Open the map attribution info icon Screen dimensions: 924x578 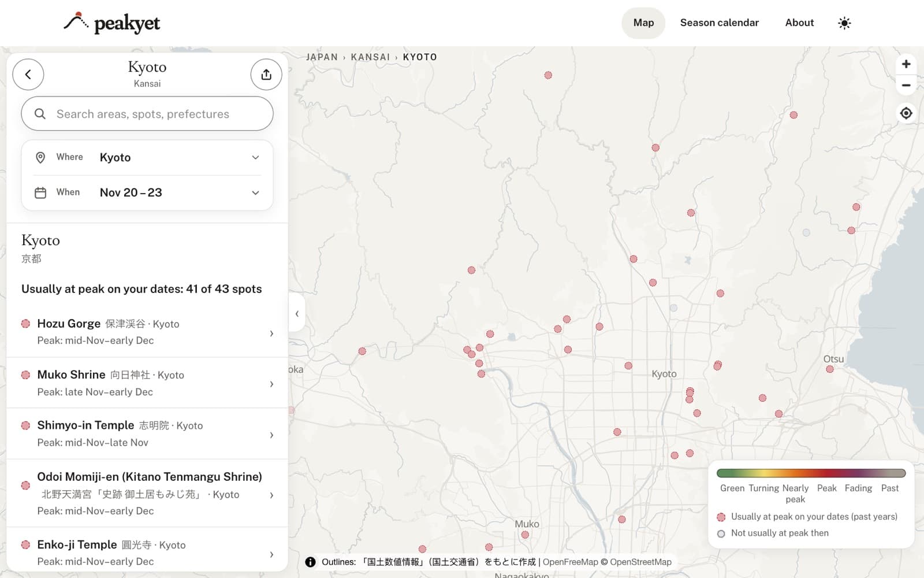310,562
